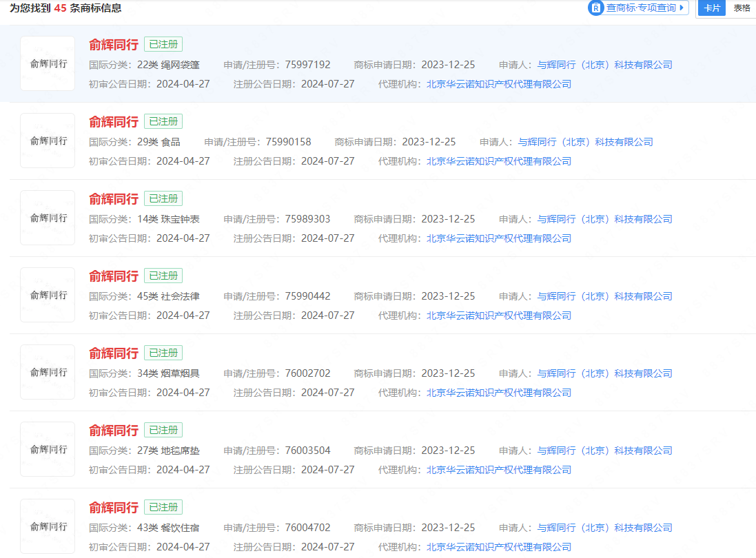The height and width of the screenshot is (558, 756).
Task: Click trademark image for 27类 地毯席垫
Action: tap(48, 449)
